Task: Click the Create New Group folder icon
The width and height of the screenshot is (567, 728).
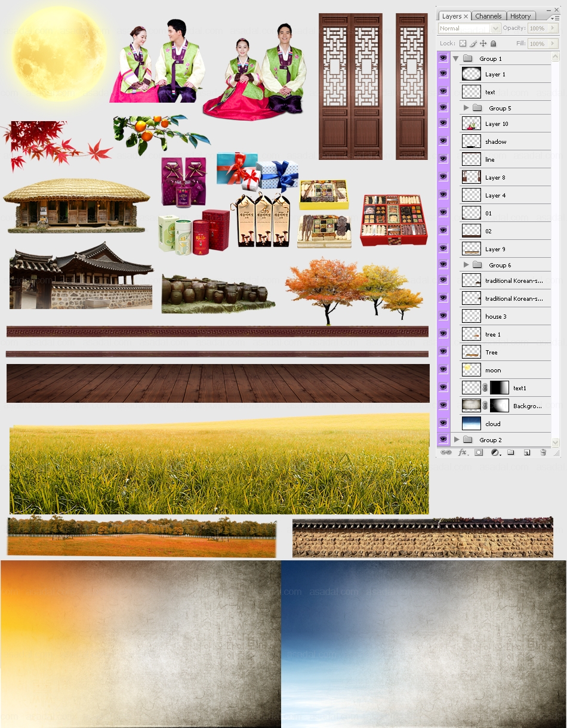Action: tap(511, 453)
